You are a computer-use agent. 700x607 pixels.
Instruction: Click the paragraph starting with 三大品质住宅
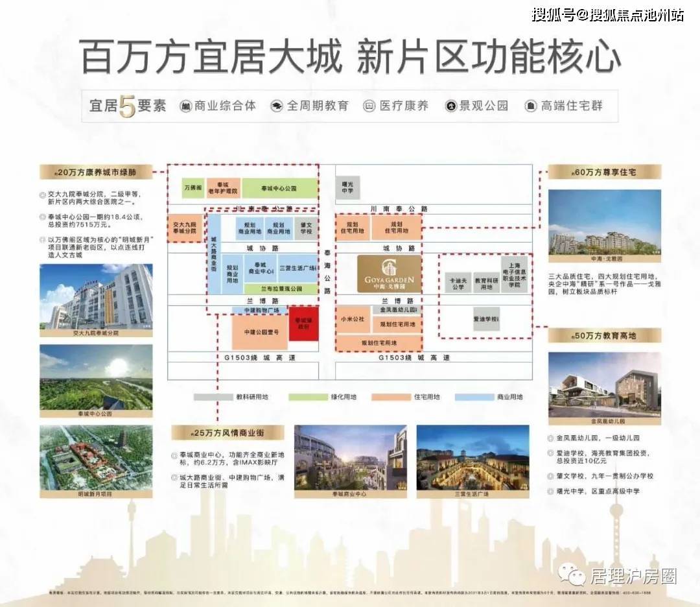[x=605, y=283]
